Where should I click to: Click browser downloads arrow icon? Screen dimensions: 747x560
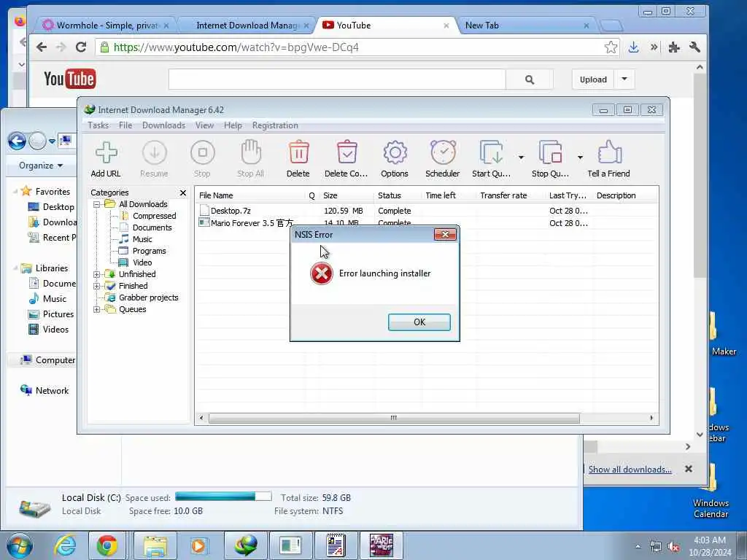click(634, 47)
